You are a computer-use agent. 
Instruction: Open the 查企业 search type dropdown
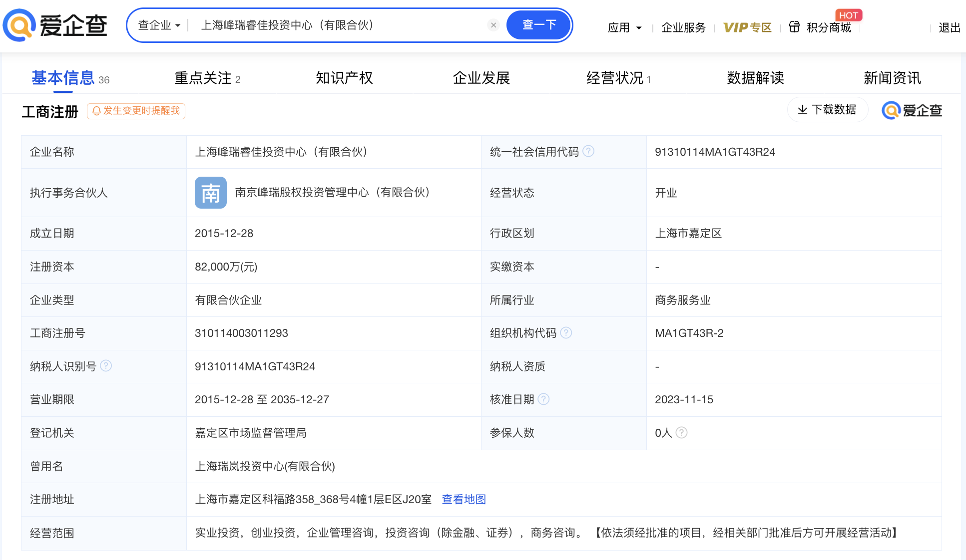159,25
